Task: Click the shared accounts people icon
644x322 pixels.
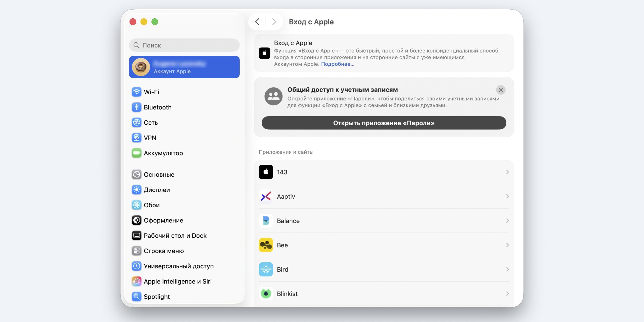Action: 273,96
